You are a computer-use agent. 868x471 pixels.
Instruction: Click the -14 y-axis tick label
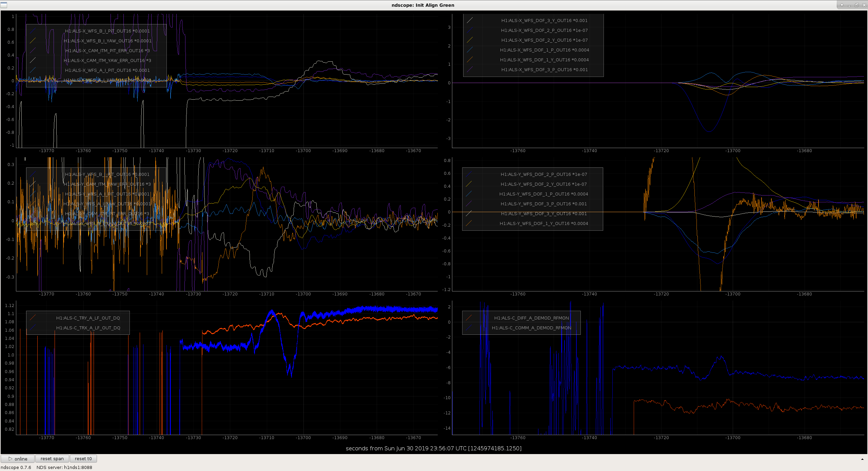click(447, 428)
